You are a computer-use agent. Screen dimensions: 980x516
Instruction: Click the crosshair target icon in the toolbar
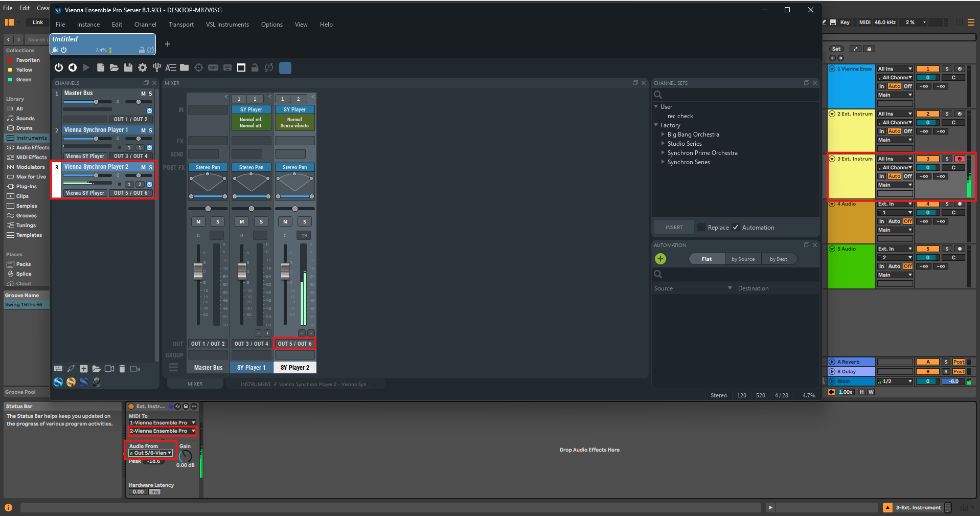point(199,68)
